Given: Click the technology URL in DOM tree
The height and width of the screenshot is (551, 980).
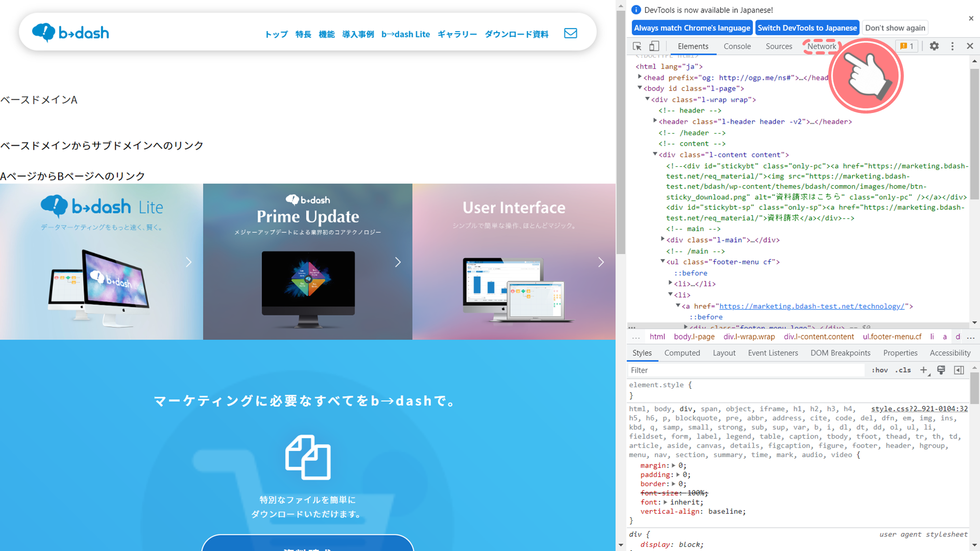Looking at the screenshot, I should coord(811,306).
